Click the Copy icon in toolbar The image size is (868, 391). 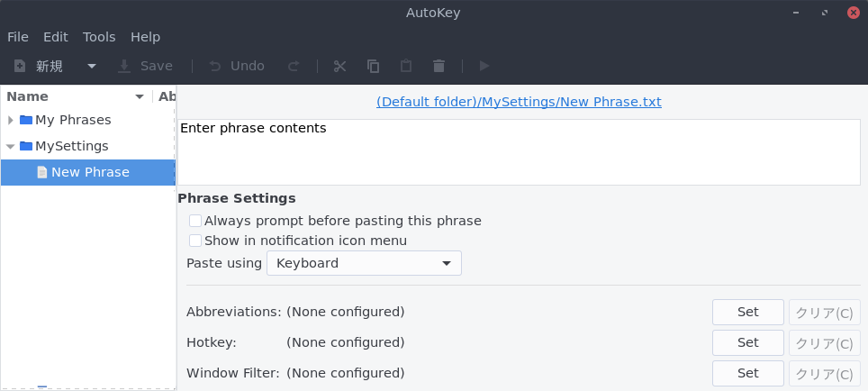pos(373,67)
